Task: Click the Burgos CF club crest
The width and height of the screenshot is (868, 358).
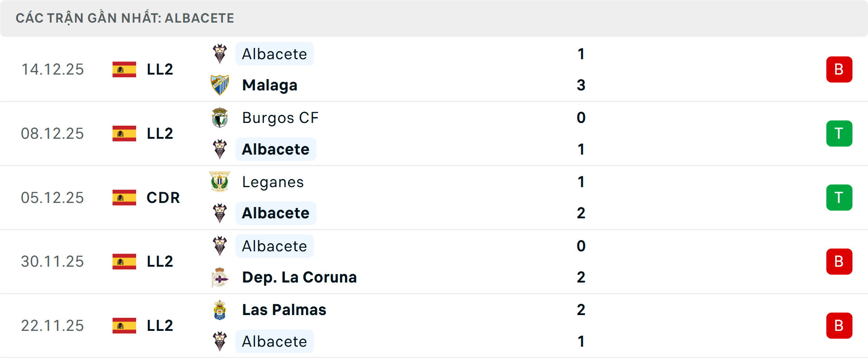Action: (x=220, y=118)
